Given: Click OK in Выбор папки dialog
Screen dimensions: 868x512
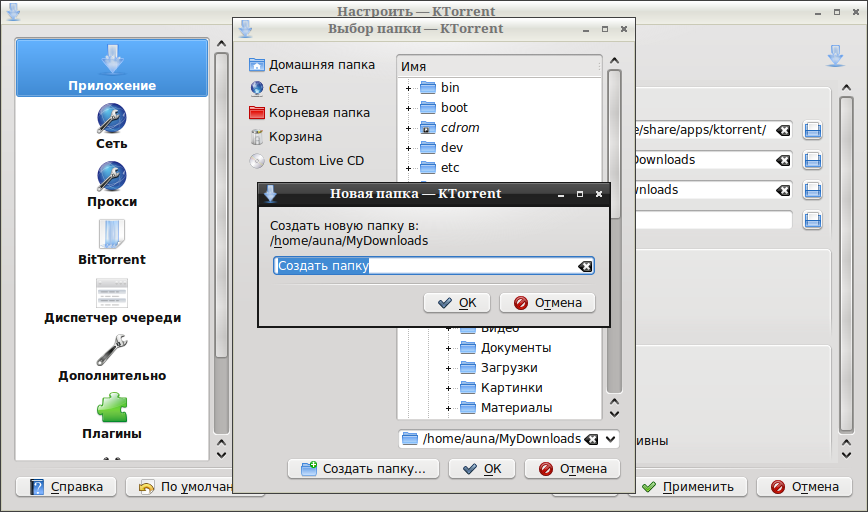Looking at the screenshot, I should (x=482, y=469).
